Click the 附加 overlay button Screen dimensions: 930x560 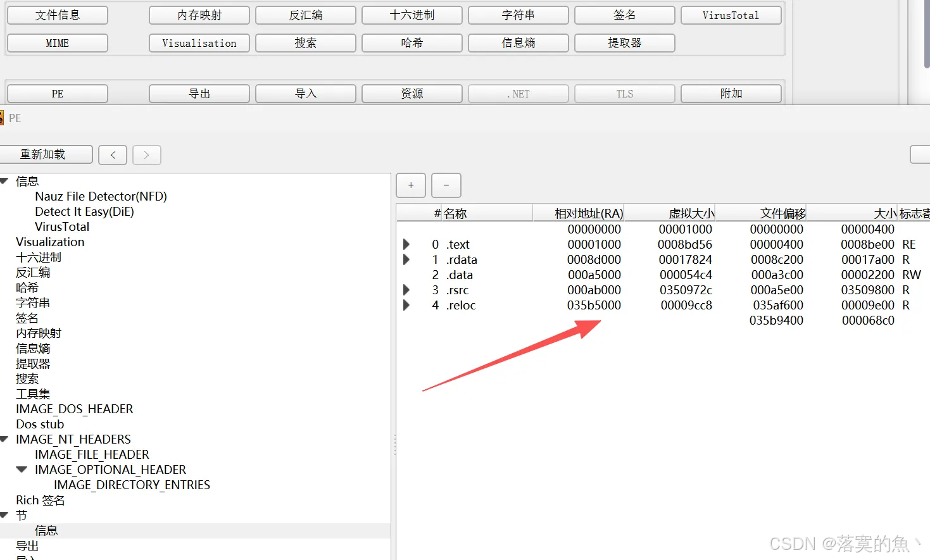point(731,94)
